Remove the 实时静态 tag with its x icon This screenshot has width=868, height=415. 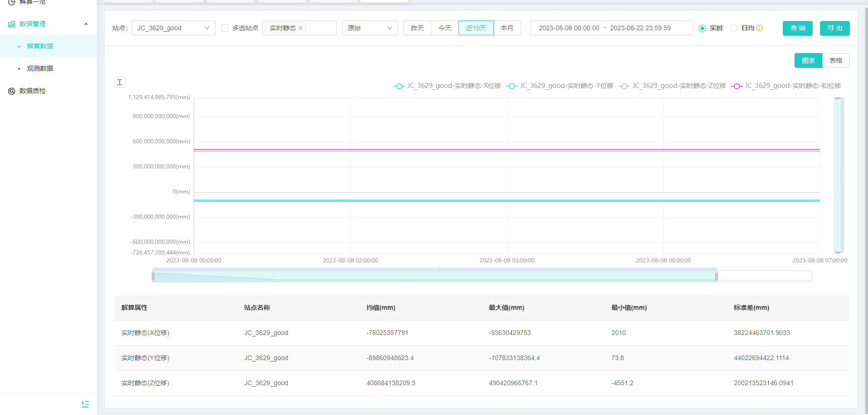pyautogui.click(x=301, y=28)
